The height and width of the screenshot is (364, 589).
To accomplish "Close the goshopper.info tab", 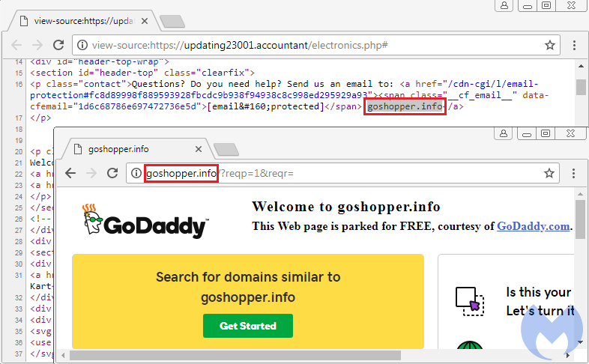I will coord(199,148).
